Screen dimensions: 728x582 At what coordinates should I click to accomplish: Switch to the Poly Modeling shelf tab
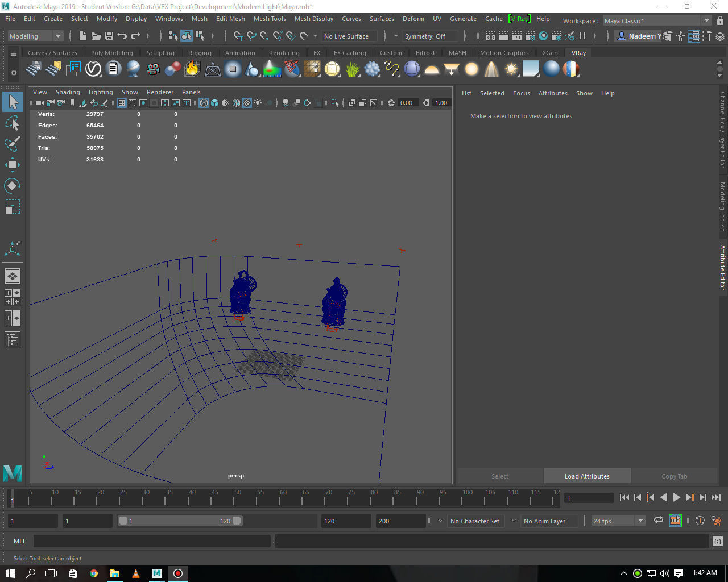coord(112,53)
